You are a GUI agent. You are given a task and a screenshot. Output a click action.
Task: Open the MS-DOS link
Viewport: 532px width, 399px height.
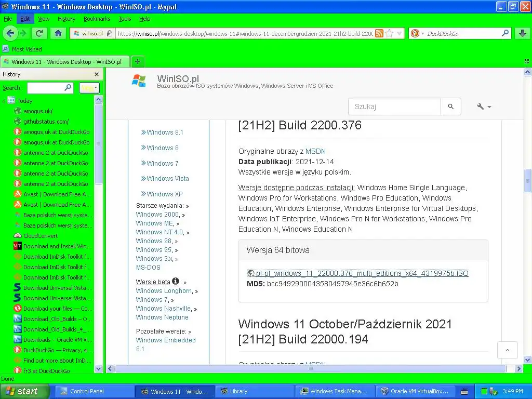tap(148, 268)
